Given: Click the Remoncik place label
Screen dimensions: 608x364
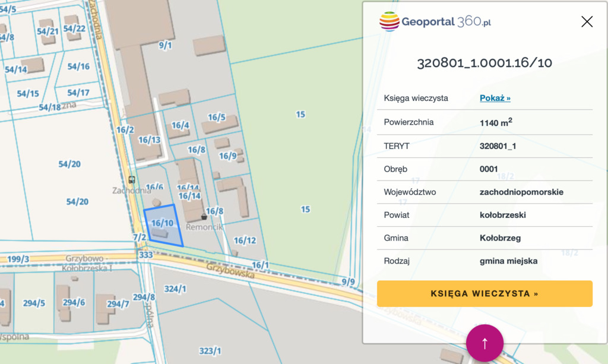Looking at the screenshot, I should coord(204,227).
